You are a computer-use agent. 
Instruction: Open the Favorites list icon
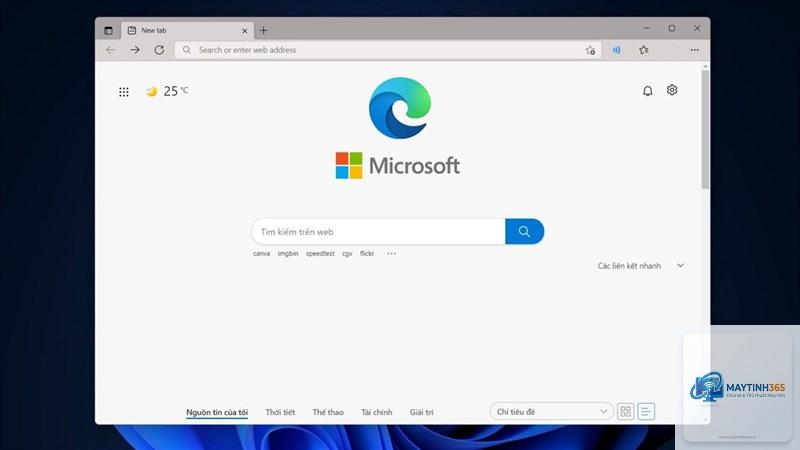pyautogui.click(x=644, y=50)
